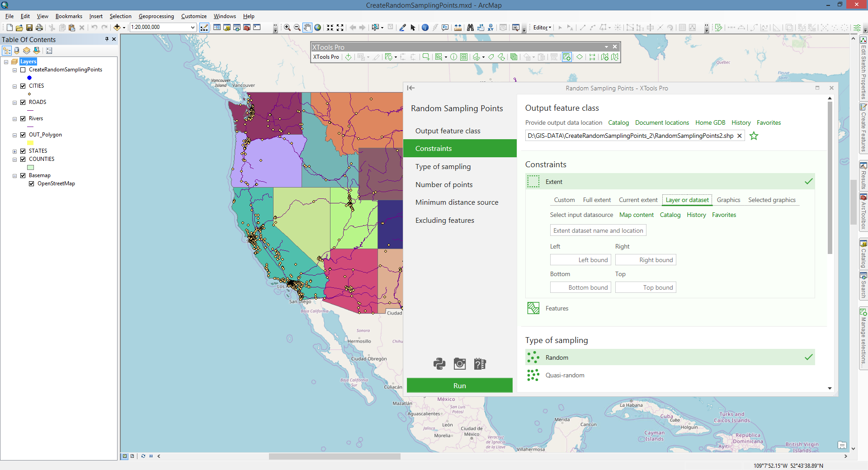868x470 pixels.
Task: Click the CreateRandomSamplingPoints blue point symbol
Action: pos(29,78)
